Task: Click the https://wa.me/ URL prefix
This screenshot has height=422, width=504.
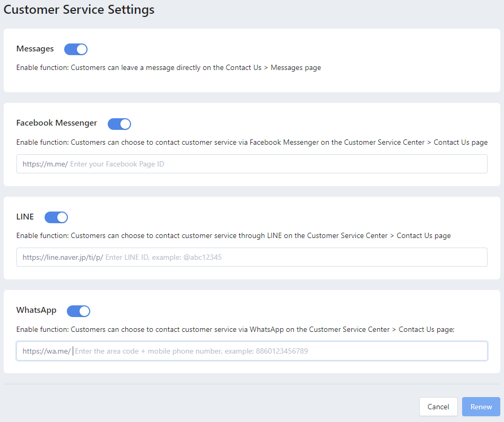Action: click(x=47, y=351)
